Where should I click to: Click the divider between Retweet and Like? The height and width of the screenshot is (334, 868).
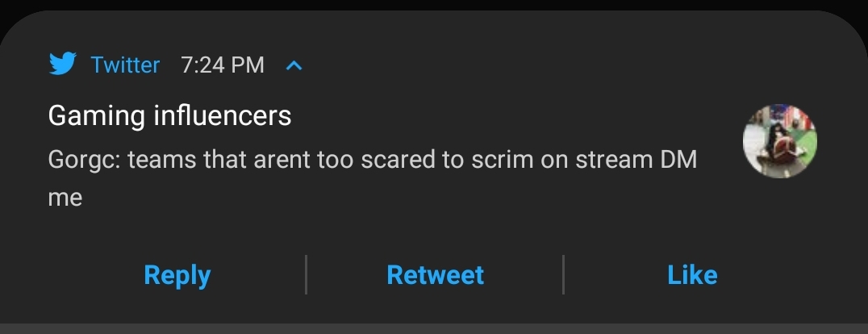click(x=563, y=275)
